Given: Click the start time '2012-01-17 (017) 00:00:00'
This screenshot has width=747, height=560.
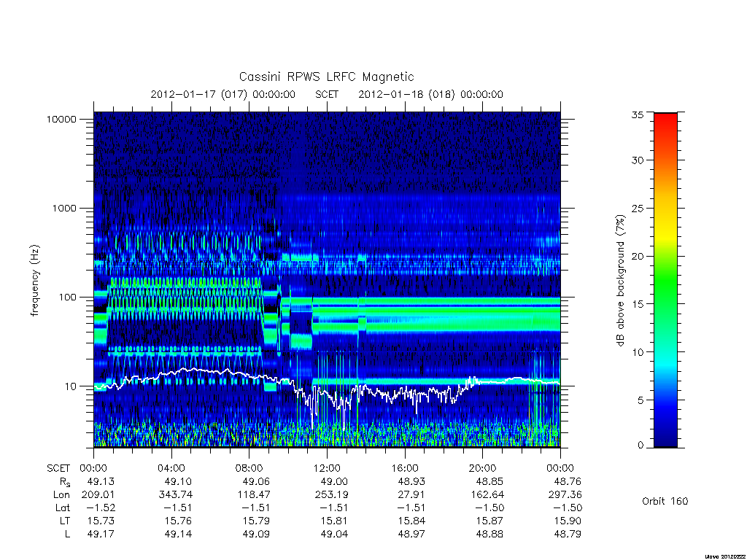Looking at the screenshot, I should (223, 94).
